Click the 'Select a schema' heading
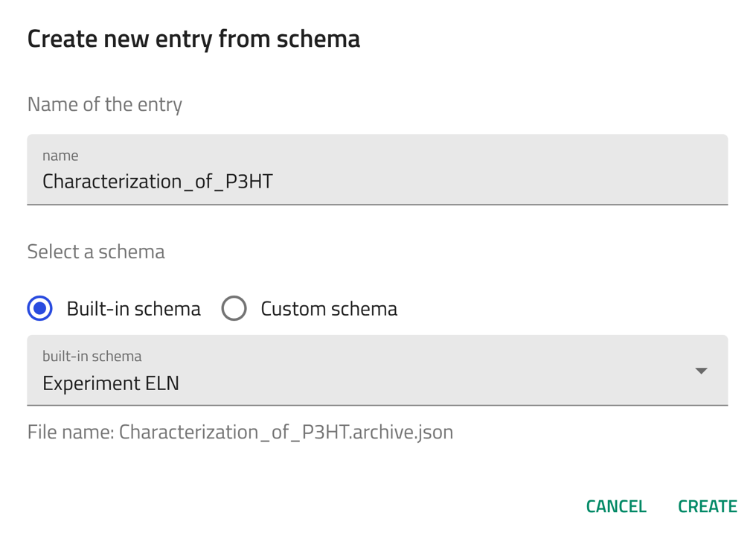756x536 pixels. (96, 252)
